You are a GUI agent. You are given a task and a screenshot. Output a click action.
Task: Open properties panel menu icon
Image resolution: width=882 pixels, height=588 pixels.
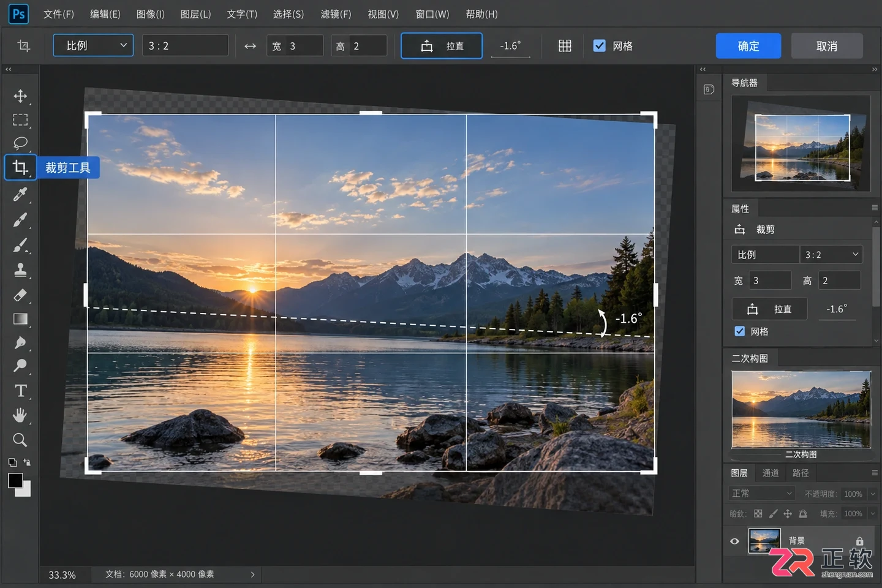point(875,208)
